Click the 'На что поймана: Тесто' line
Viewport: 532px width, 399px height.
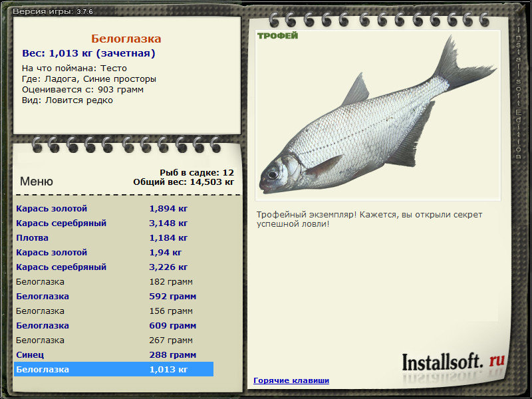[x=74, y=68]
